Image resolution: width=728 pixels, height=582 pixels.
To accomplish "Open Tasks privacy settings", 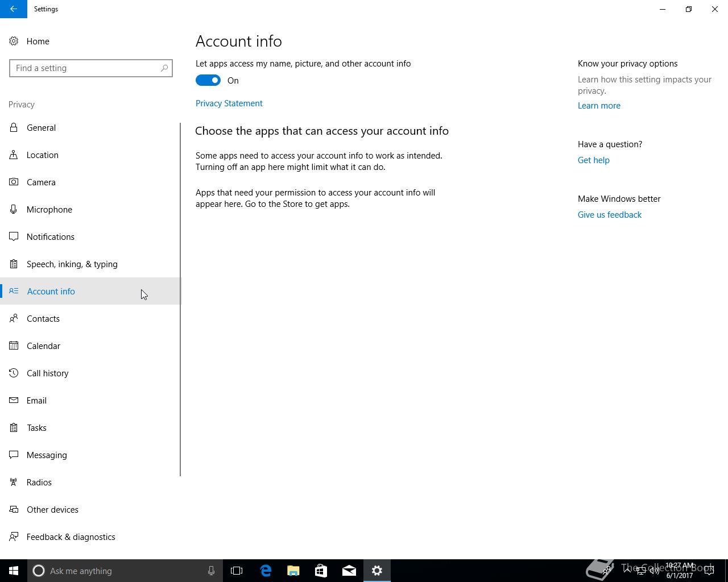I will 91,428.
